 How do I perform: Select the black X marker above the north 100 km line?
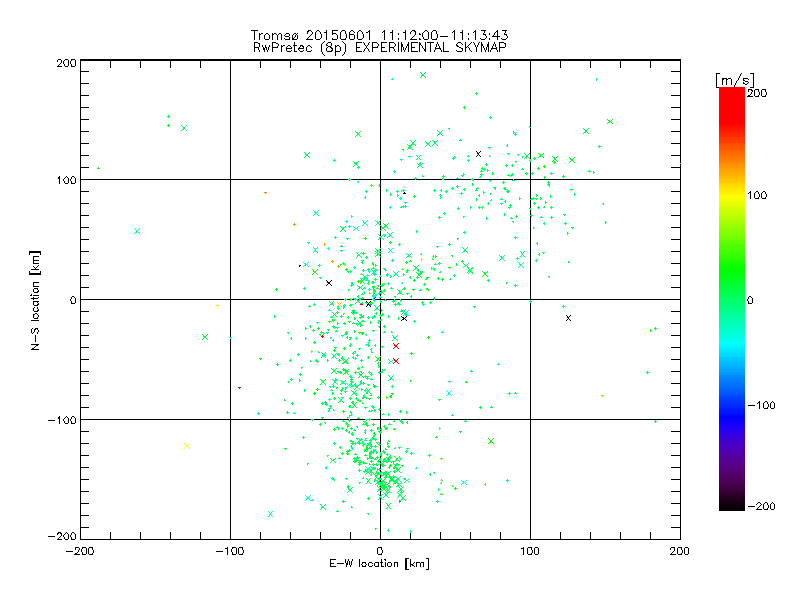pos(478,154)
